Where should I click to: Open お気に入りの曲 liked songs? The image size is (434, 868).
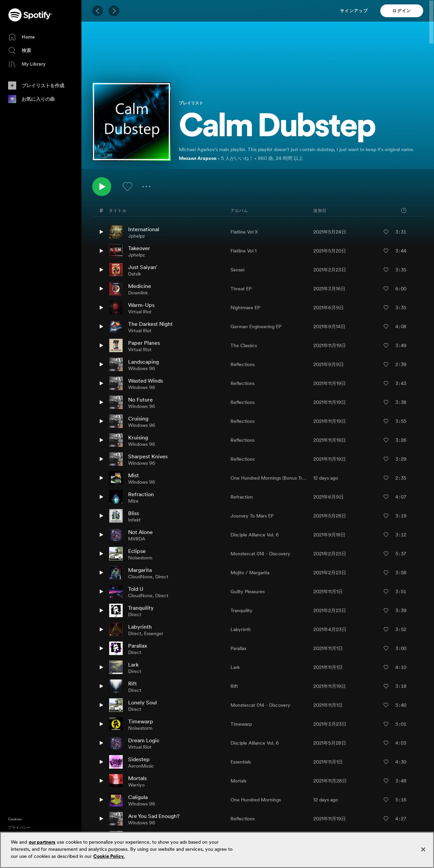pos(31,99)
